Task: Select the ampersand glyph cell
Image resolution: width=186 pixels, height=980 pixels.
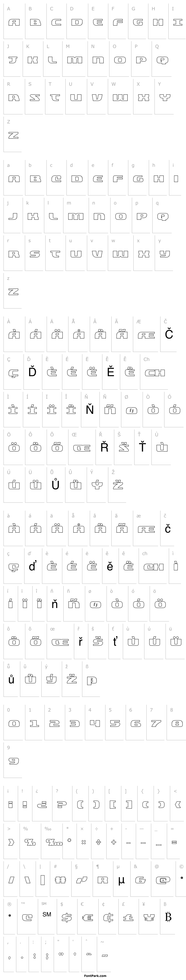Action: pyautogui.click(x=140, y=880)
